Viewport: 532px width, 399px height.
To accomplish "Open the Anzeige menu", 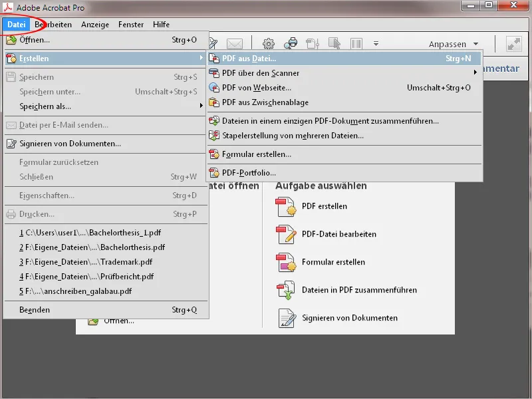I will pyautogui.click(x=95, y=25).
